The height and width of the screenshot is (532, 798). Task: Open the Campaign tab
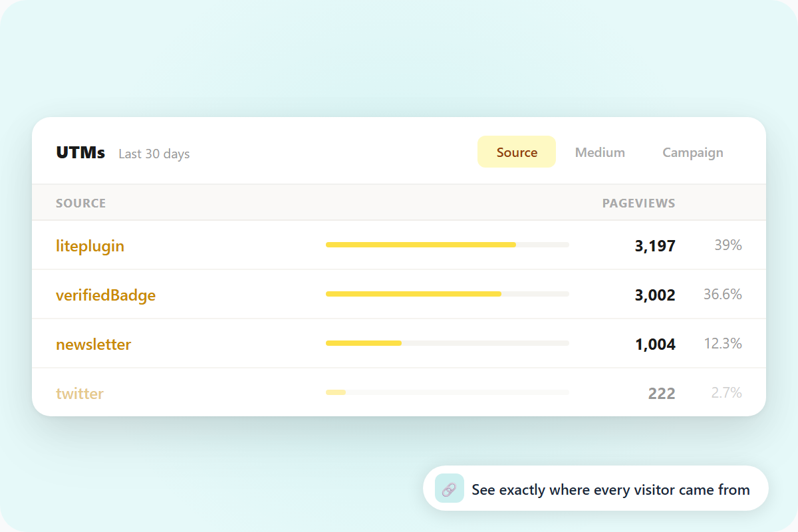(693, 152)
